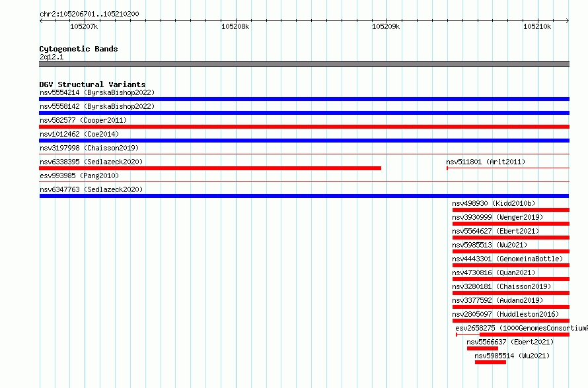This screenshot has width=588, height=388.
Task: Click the 105207k ruler tick label
Action: pos(84,26)
